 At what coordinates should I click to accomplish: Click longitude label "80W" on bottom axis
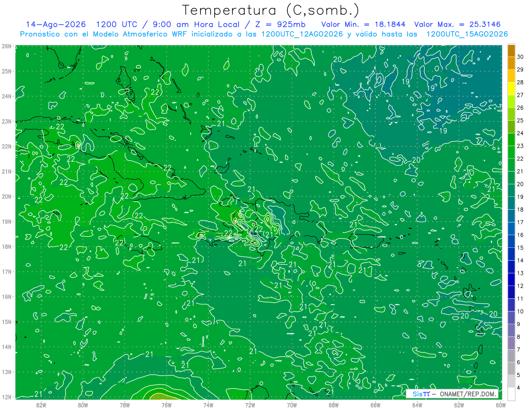[x=83, y=405]
